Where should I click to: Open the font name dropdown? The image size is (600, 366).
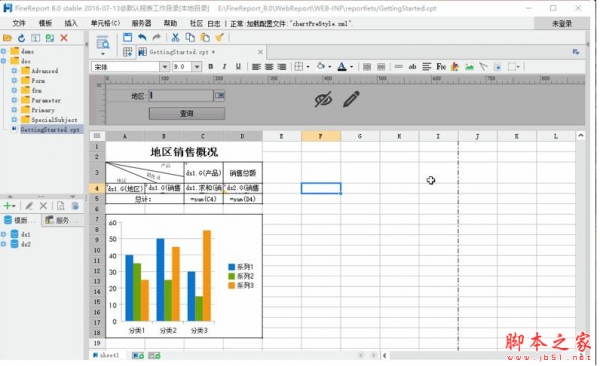165,67
